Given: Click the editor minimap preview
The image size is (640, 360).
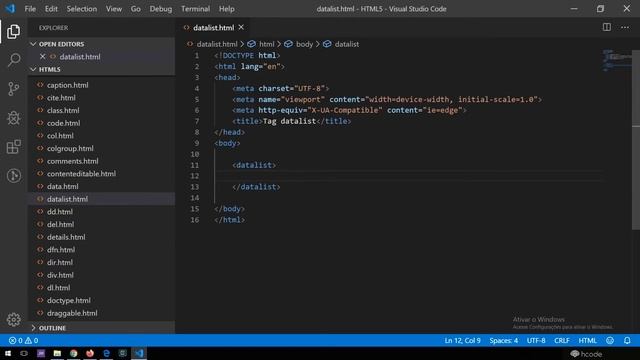Looking at the screenshot, I should click(616, 60).
